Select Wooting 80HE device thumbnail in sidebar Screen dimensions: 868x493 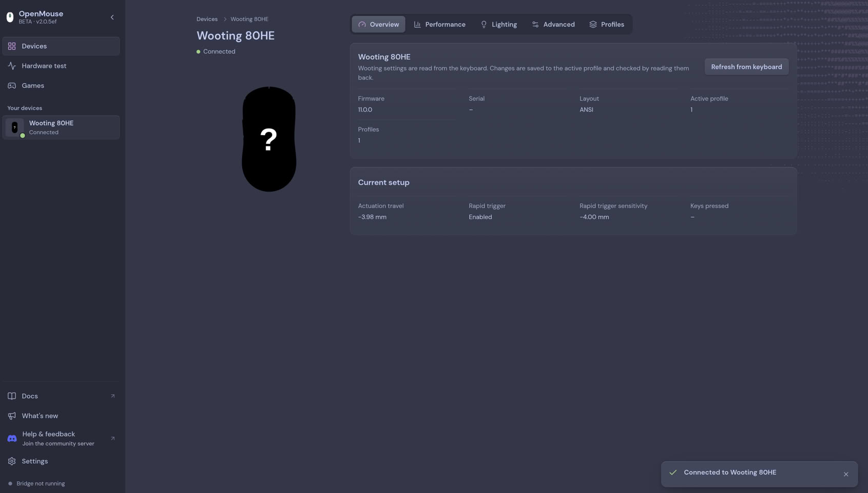[14, 127]
